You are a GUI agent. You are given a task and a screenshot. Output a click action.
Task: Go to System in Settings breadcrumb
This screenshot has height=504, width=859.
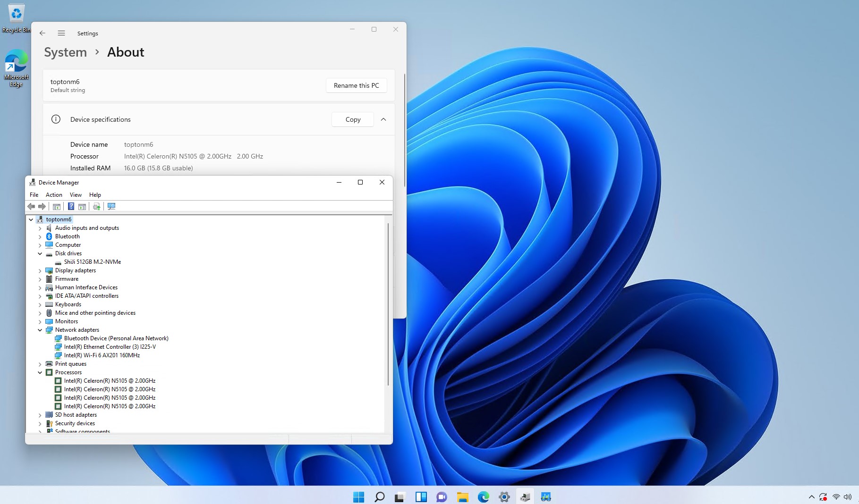click(66, 52)
